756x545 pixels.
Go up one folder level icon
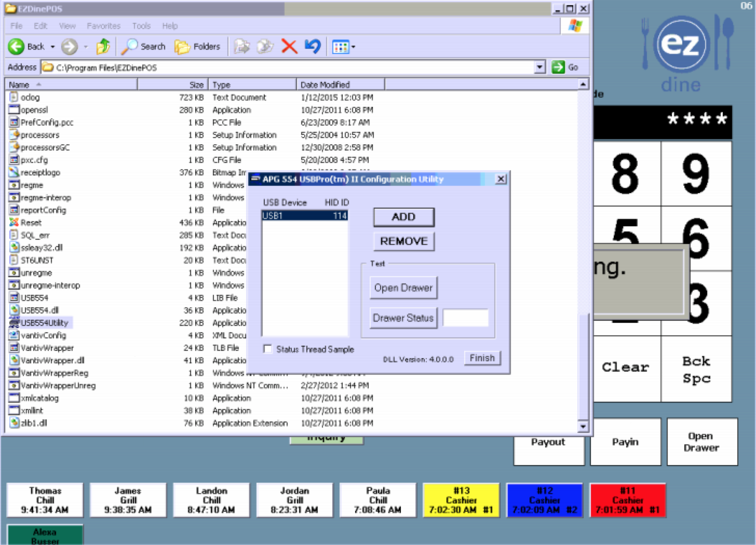click(103, 47)
